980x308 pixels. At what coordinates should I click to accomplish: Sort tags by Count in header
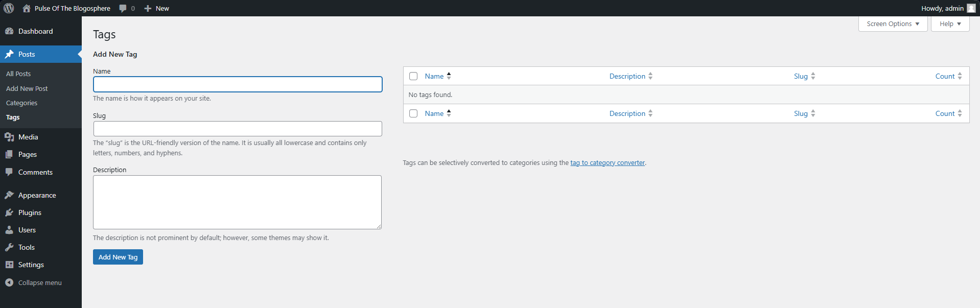point(945,76)
